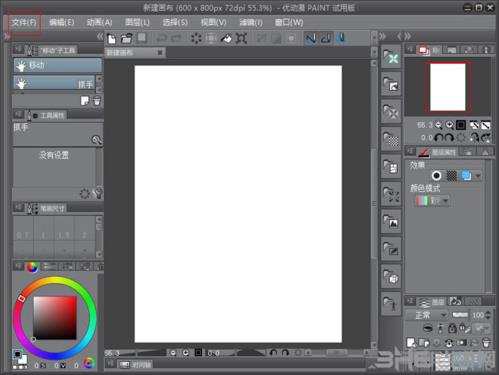Viewport: 499px width, 375px height.
Task: Open the sub tool palette menu button
Action: (x=18, y=50)
